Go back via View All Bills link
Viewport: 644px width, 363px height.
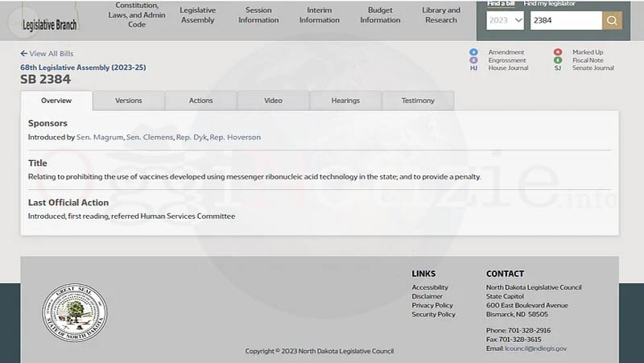point(47,54)
